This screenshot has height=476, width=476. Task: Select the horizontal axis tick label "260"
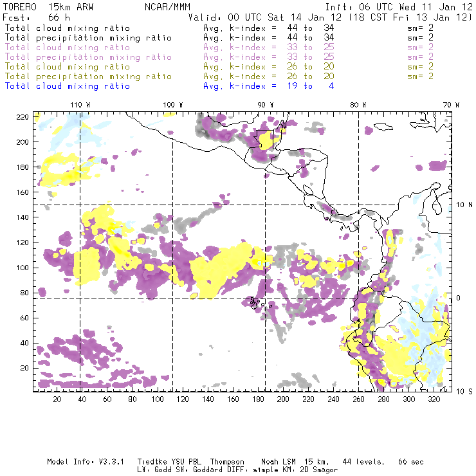tap(358, 399)
